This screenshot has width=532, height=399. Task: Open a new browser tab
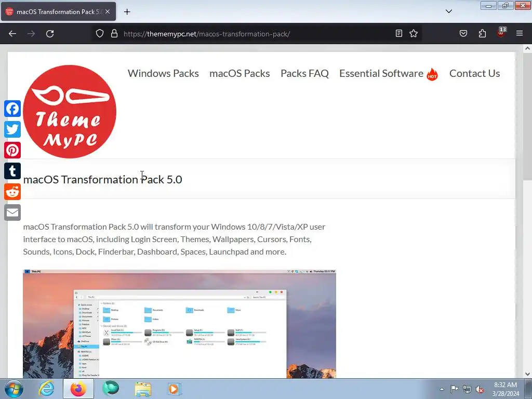click(x=127, y=12)
